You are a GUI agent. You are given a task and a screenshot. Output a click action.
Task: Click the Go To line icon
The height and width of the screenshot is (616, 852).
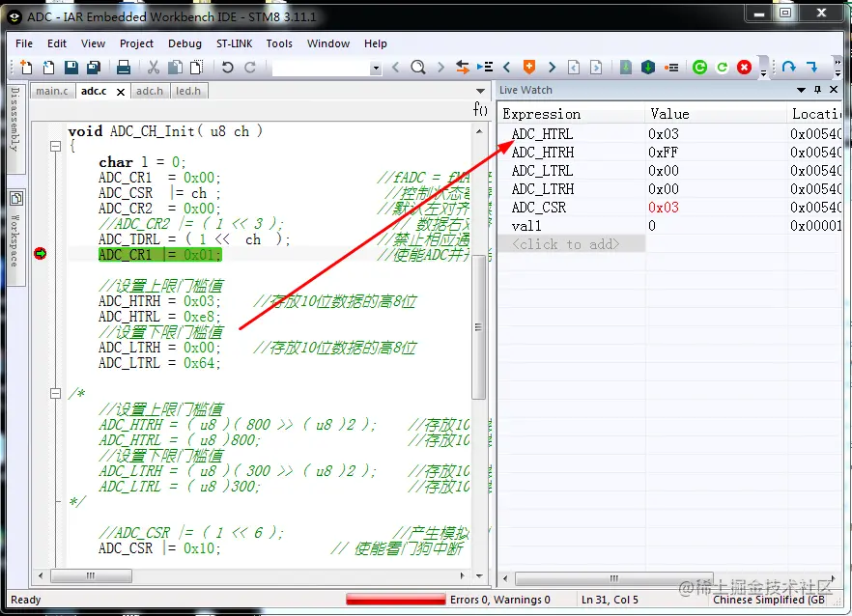pos(485,67)
